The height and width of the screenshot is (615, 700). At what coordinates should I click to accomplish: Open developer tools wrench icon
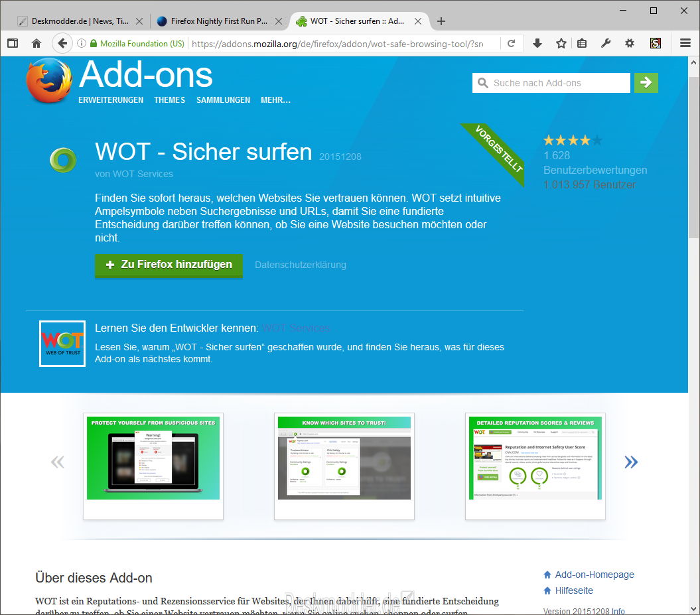(x=606, y=43)
